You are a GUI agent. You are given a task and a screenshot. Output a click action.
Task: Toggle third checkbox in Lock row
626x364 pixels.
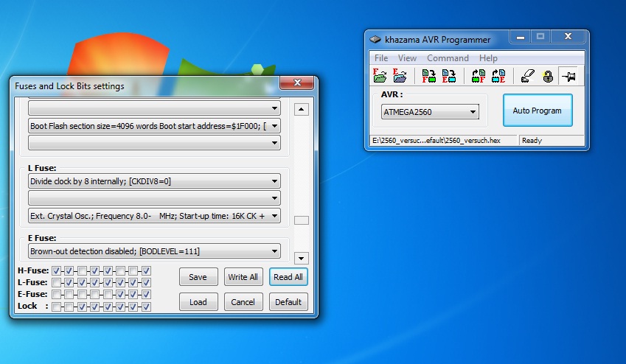82,307
